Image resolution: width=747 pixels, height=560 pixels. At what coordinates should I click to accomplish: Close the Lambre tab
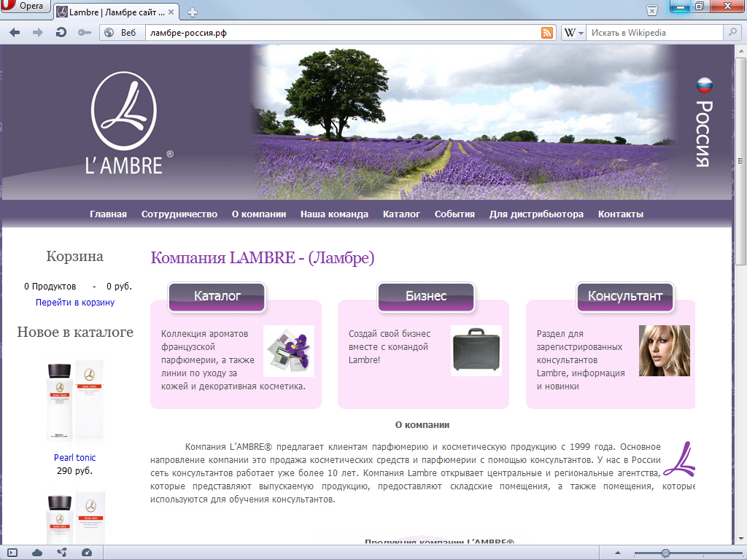pos(171,12)
